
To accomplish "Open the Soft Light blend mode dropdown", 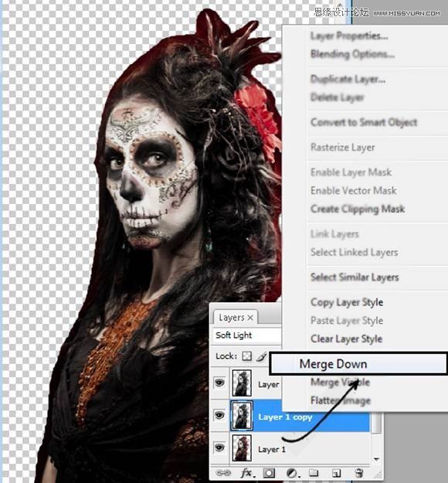I will [246, 335].
